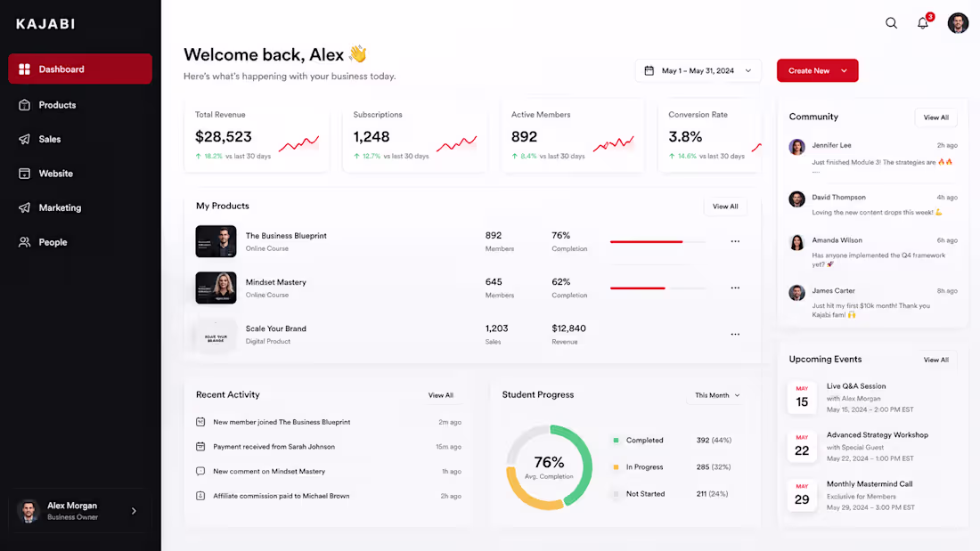Viewport: 980px width, 551px height.
Task: Click the orange In Progress legend swatch
Action: tap(616, 467)
